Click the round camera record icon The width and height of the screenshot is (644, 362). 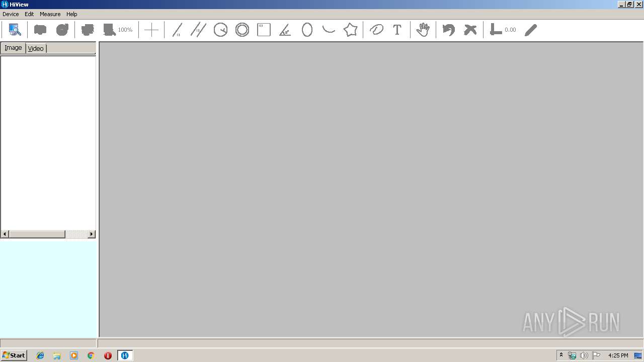pyautogui.click(x=62, y=30)
